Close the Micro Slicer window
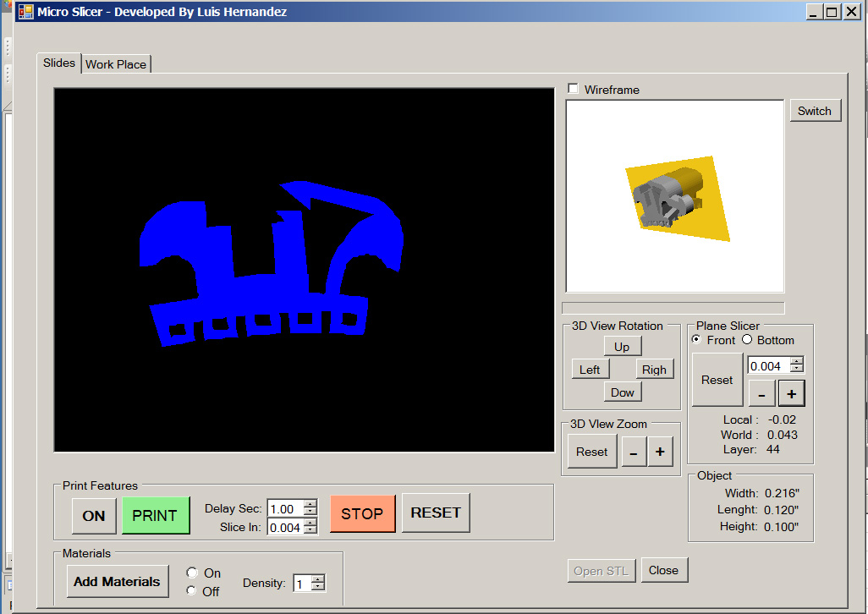 click(851, 12)
